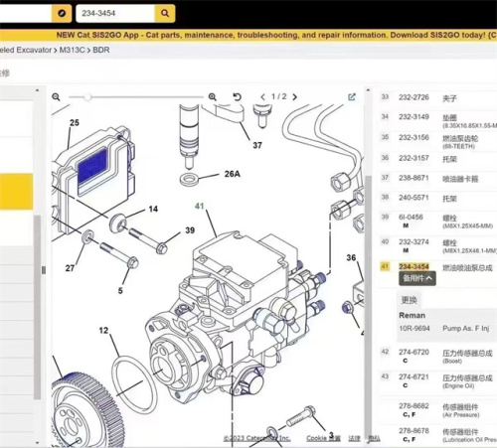Select part number 278-8682 in the list
Image resolution: width=497 pixels, height=448 pixels.
tap(414, 406)
